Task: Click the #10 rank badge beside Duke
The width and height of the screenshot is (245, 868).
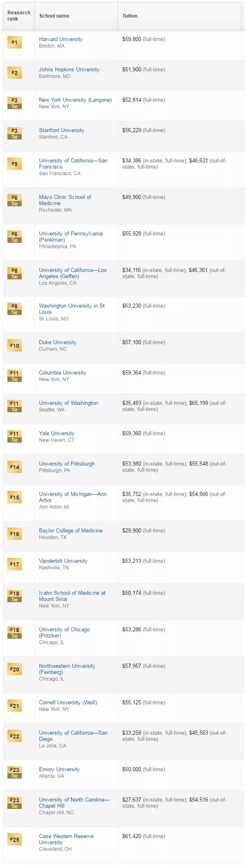Action: [x=14, y=345]
